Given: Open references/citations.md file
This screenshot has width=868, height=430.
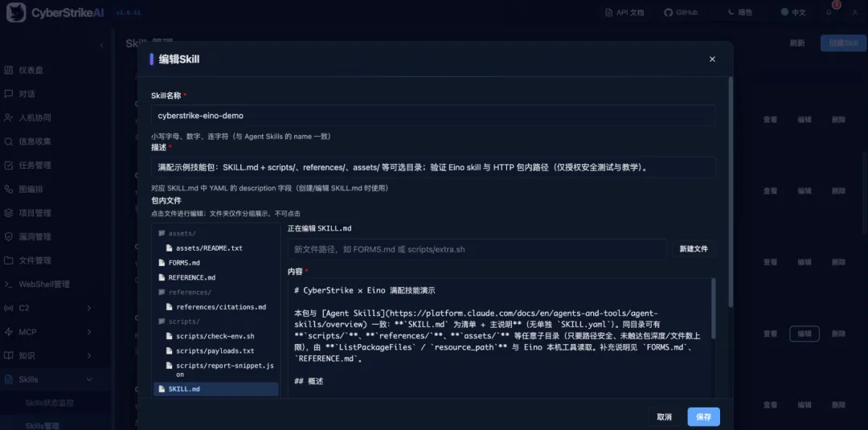Looking at the screenshot, I should coord(216,306).
